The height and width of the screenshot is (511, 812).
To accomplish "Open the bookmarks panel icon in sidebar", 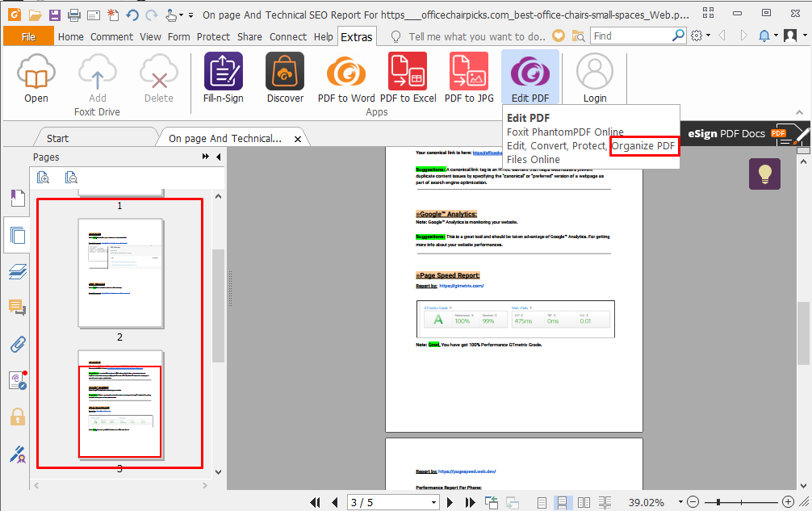I will [x=18, y=198].
